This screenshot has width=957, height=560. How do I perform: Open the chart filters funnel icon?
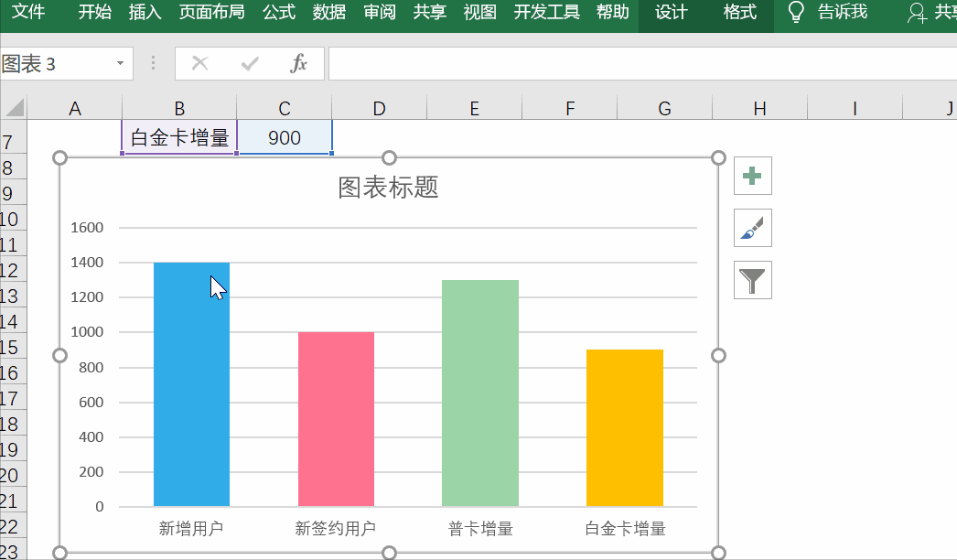[752, 280]
